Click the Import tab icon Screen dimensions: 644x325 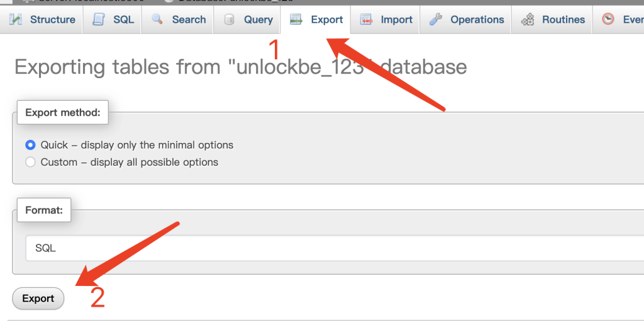pyautogui.click(x=367, y=20)
